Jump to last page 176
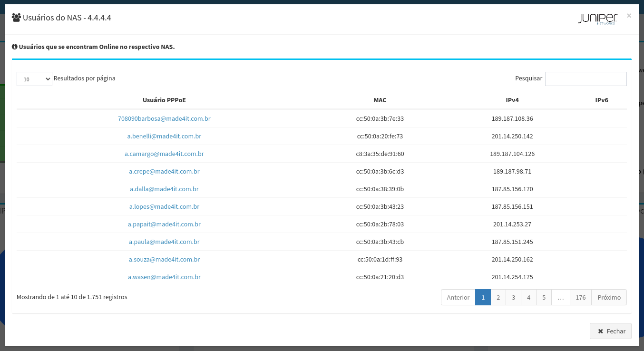The width and height of the screenshot is (644, 351). pos(580,297)
